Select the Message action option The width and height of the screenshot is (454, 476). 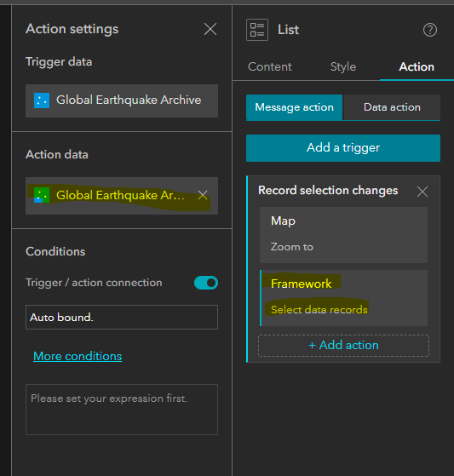pyautogui.click(x=294, y=107)
